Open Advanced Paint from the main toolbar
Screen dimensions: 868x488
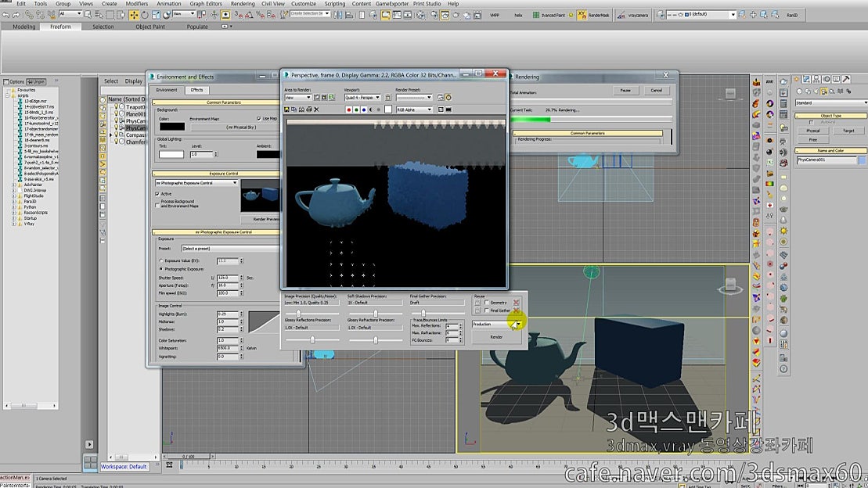(x=535, y=14)
